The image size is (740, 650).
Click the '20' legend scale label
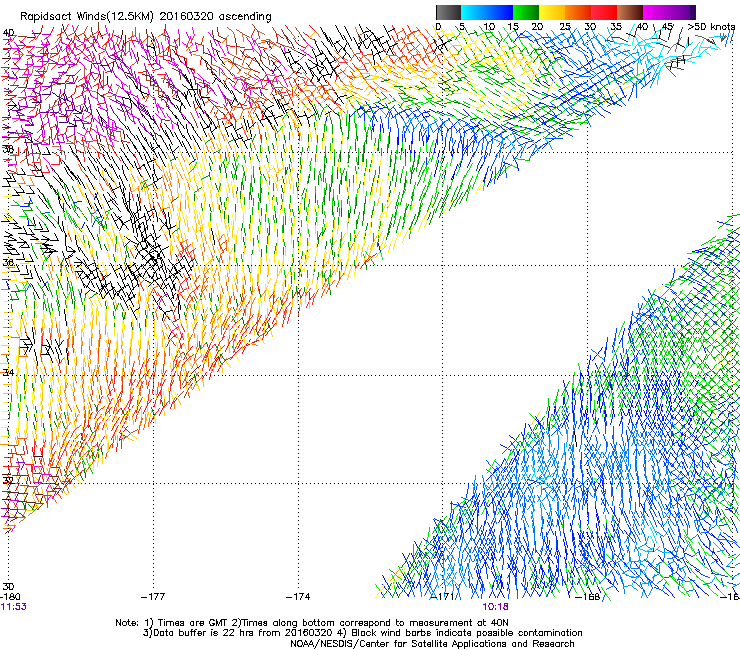point(537,26)
